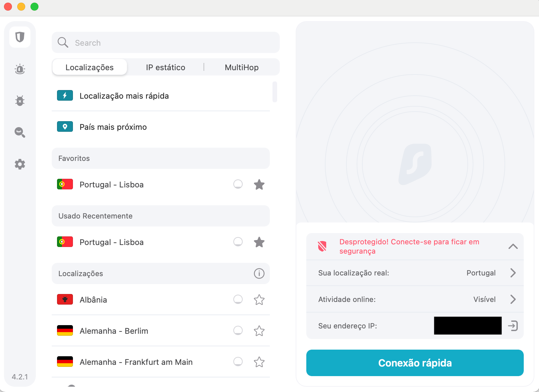Click the load indicator for Alemanha - Berlim
Screen dimensions: 539x392
(238, 330)
